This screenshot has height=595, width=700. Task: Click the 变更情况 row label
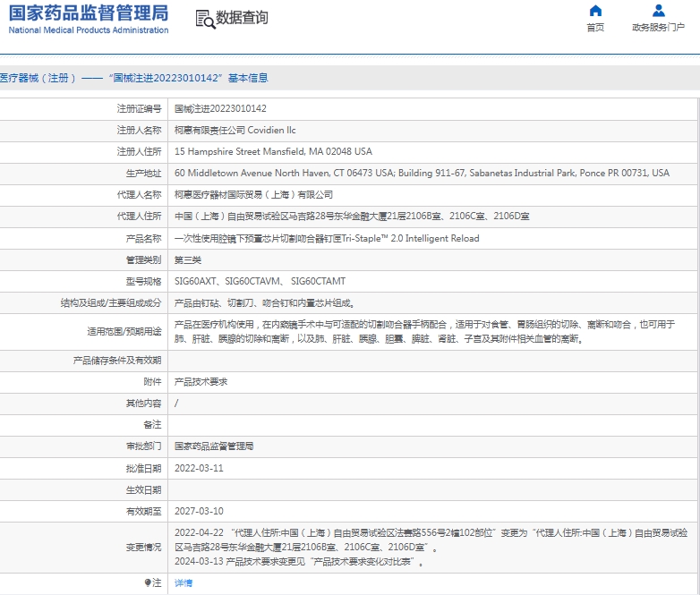[x=143, y=548]
